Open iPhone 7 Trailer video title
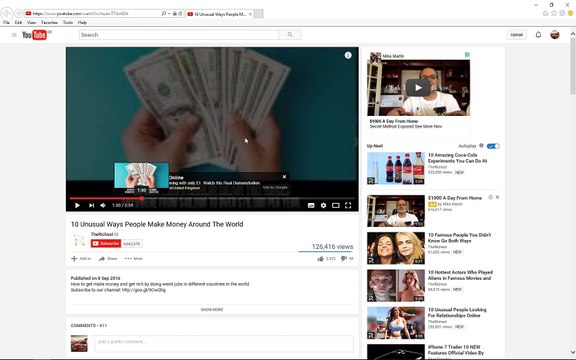This screenshot has width=576, height=360. coord(456,350)
